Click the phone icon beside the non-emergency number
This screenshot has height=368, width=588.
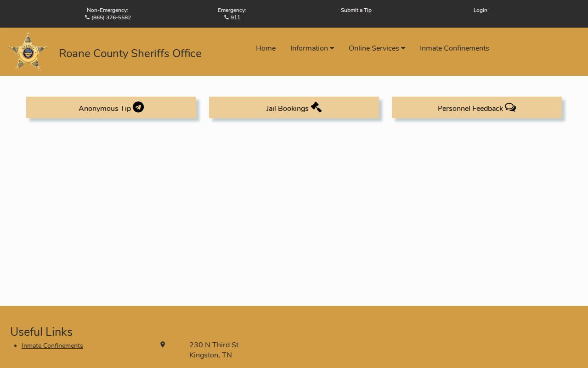(x=87, y=17)
